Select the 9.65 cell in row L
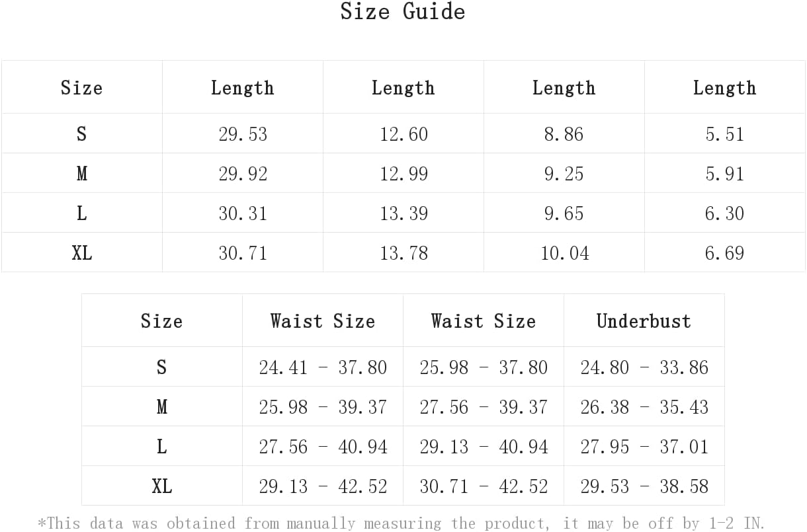 click(x=564, y=213)
